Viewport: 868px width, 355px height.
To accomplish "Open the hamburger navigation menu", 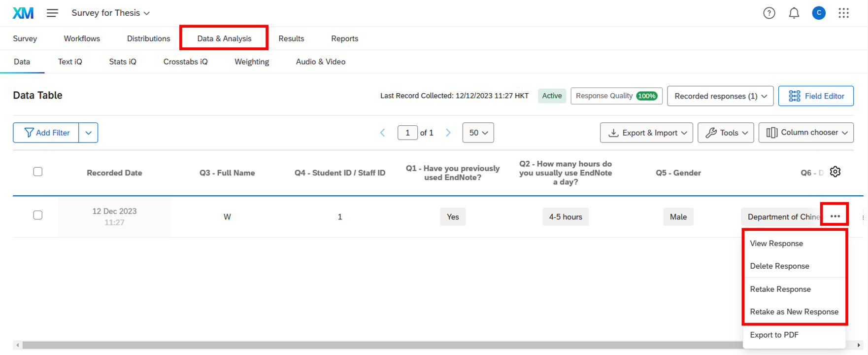I will tap(52, 13).
